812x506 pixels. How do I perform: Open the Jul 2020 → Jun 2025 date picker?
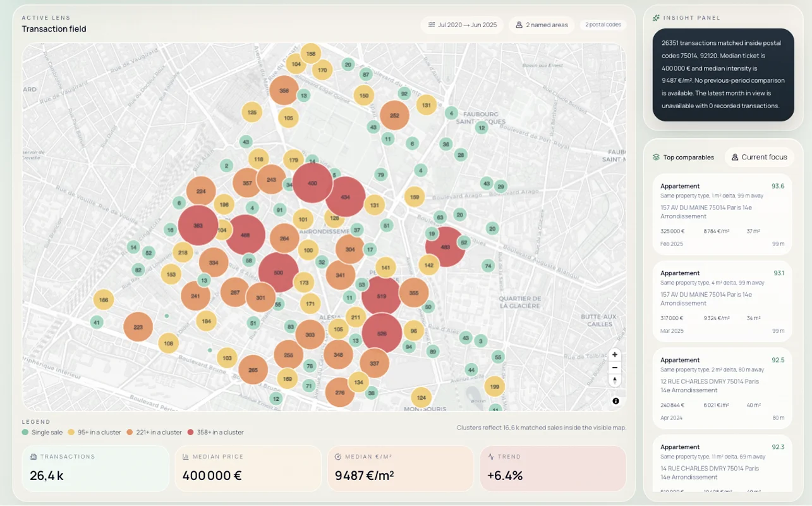coord(461,25)
